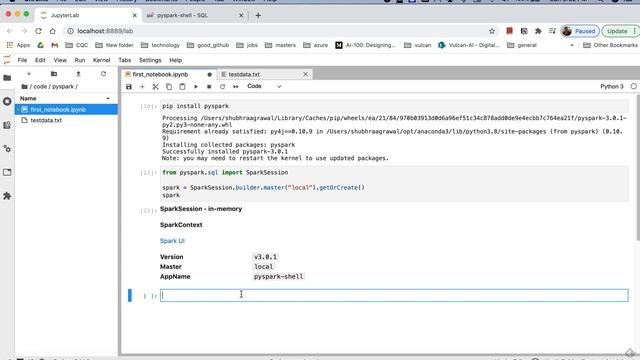This screenshot has width=640, height=360.
Task: Select testdata.txt in the file browser
Action: (66, 120)
